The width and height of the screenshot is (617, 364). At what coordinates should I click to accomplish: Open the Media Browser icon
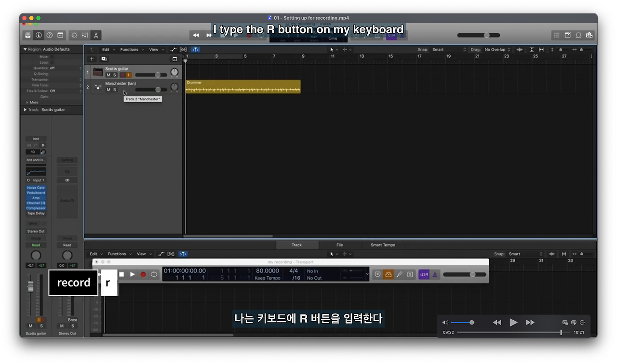pos(589,35)
